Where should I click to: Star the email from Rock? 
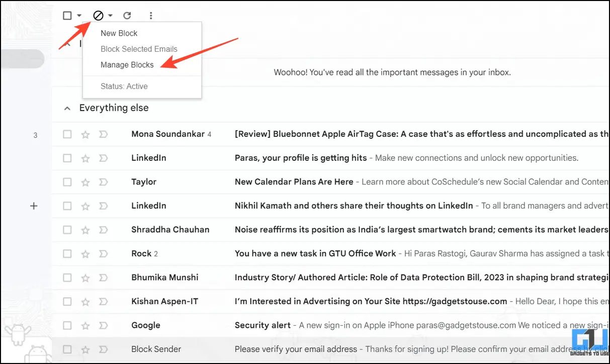85,253
